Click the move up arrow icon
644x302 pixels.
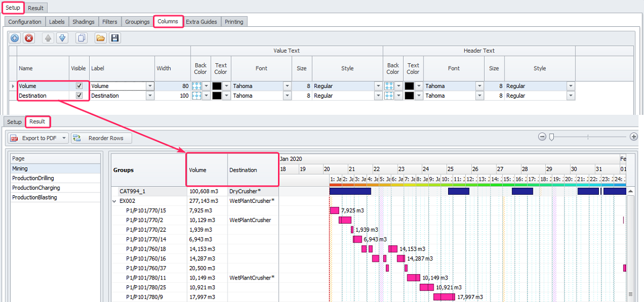click(x=48, y=38)
